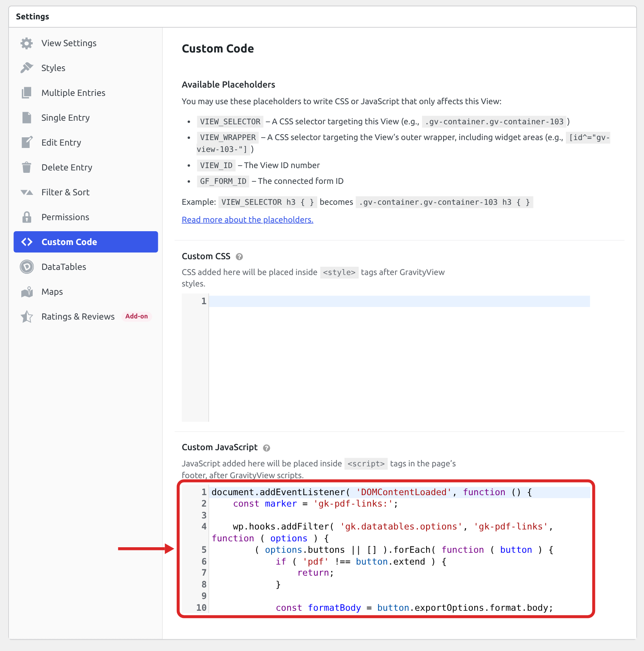Open the View Settings tab

pyautogui.click(x=86, y=43)
